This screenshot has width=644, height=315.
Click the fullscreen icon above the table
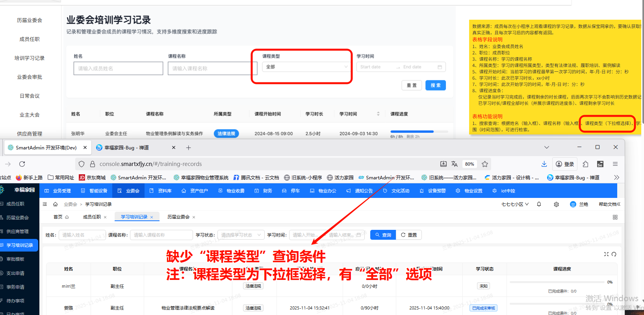[x=607, y=254]
